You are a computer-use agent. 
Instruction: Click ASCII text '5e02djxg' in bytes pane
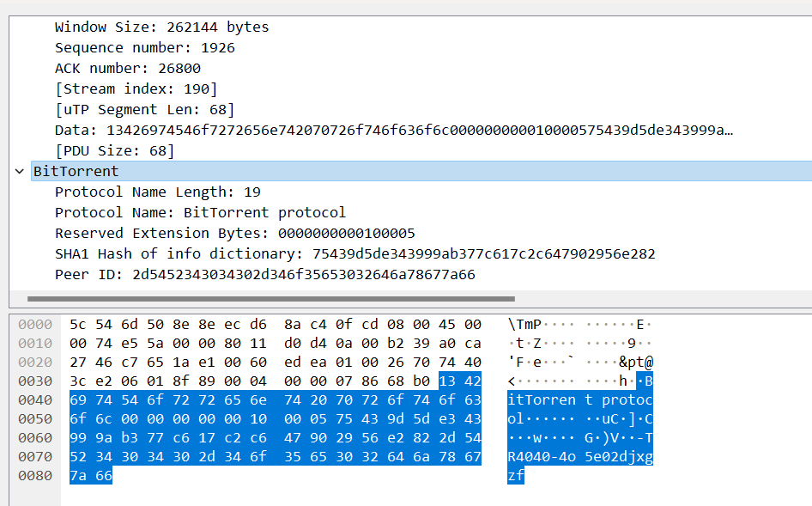click(619, 457)
